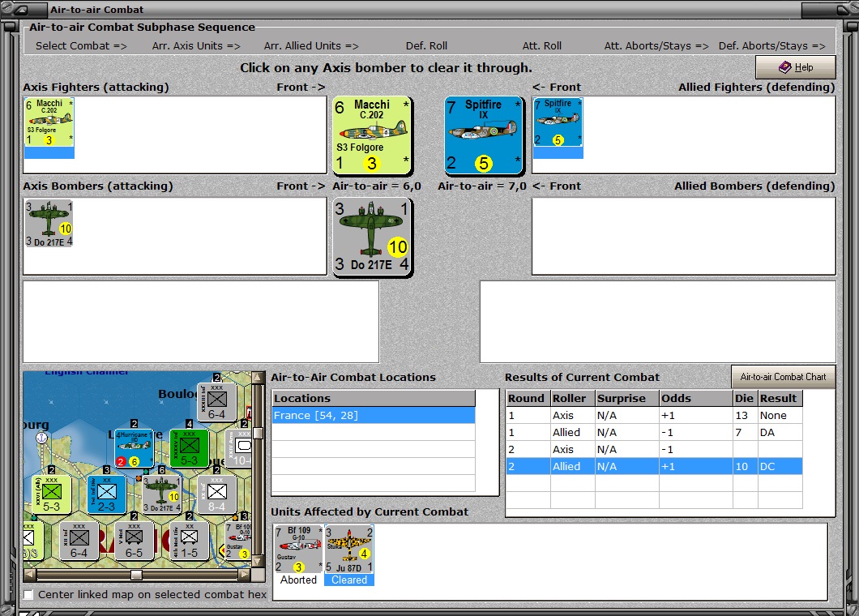
Task: Click the 'Arr. Axis Units =>' subphase label
Action: coord(196,46)
